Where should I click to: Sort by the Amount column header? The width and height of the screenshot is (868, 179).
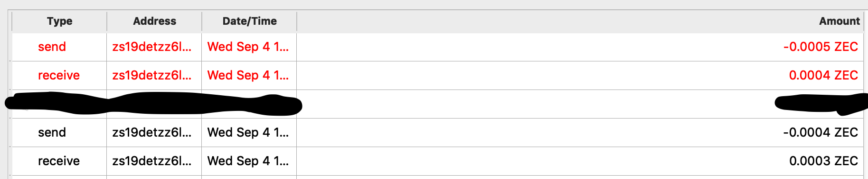tap(580, 21)
